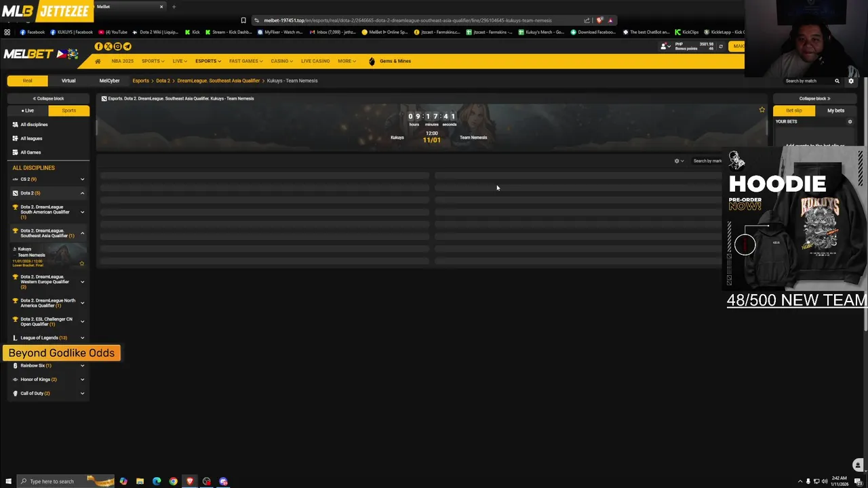Image resolution: width=868 pixels, height=488 pixels.
Task: Click the magnifier icon in Search by match
Action: [837, 81]
